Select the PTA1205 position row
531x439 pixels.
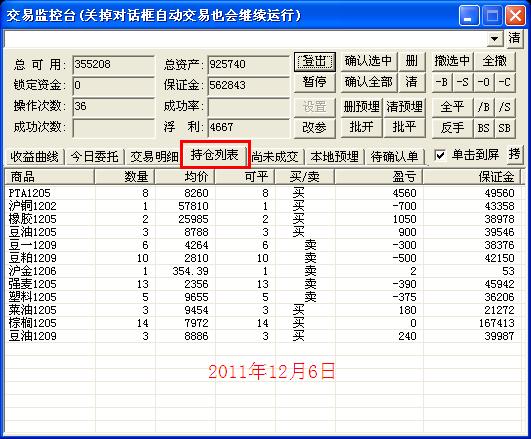(x=264, y=193)
